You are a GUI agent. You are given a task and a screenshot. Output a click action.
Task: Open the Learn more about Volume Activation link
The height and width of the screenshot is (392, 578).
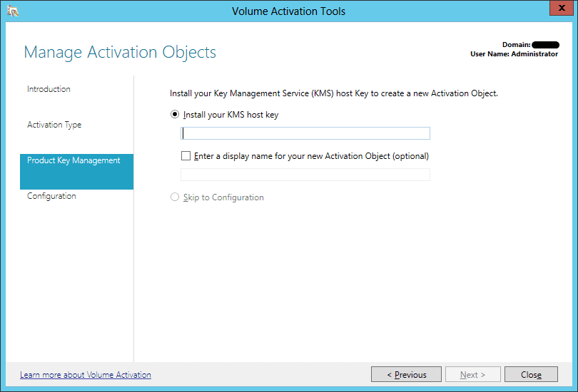point(86,375)
